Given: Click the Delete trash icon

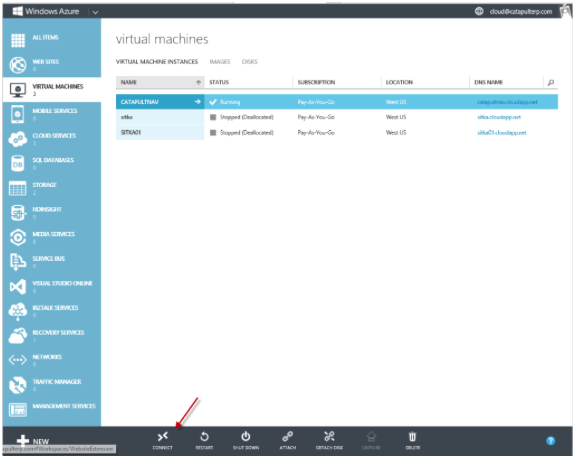Looking at the screenshot, I should click(x=413, y=437).
